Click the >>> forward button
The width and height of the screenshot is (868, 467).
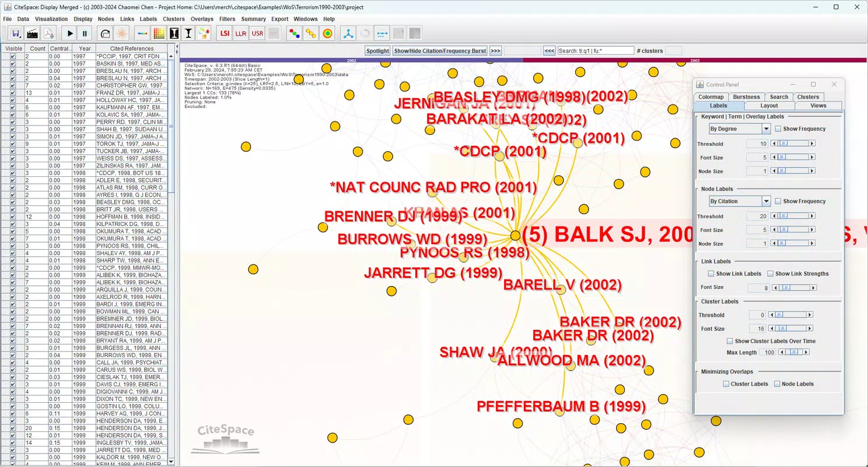pos(495,51)
